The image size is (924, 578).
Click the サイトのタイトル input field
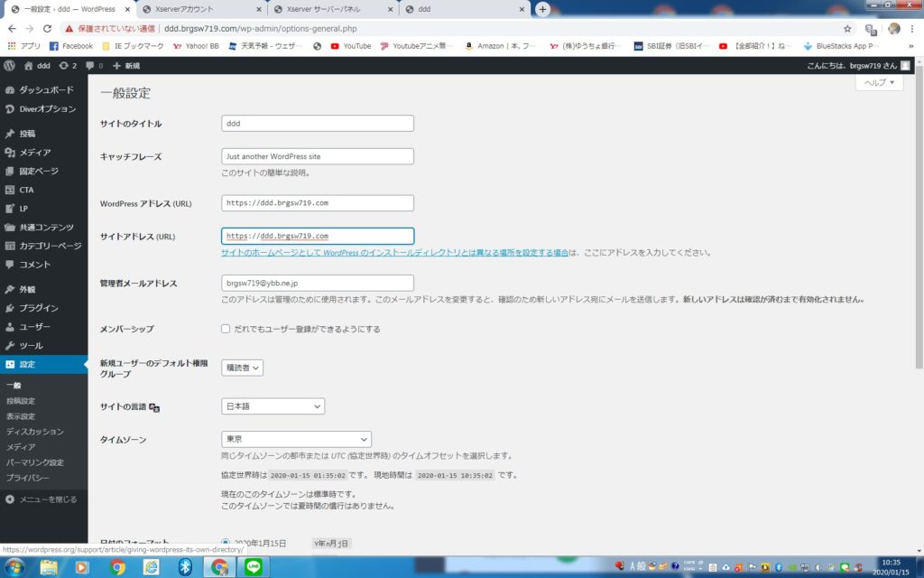tap(317, 124)
